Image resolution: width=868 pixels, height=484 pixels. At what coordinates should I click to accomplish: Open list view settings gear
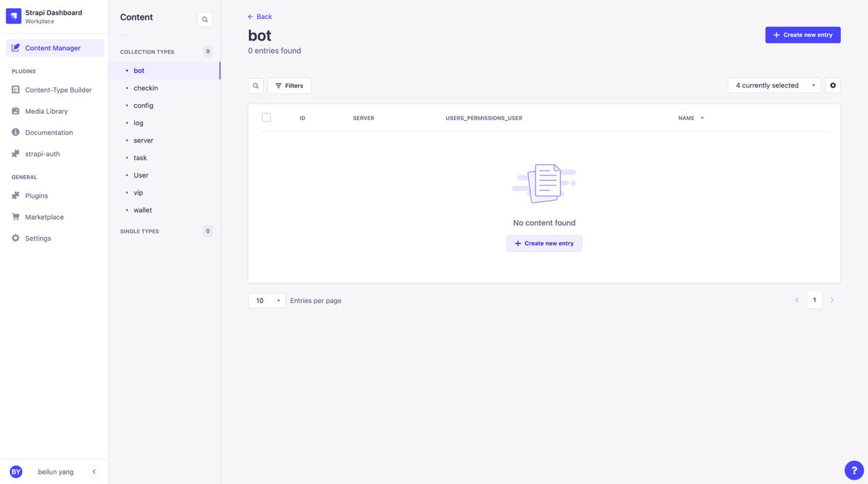click(x=833, y=85)
